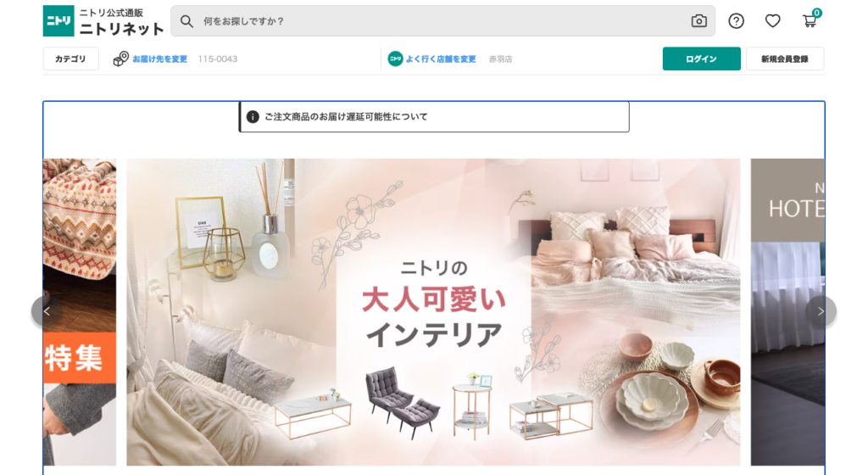
Task: Show previous carousel slide with left arrow
Action: (47, 311)
